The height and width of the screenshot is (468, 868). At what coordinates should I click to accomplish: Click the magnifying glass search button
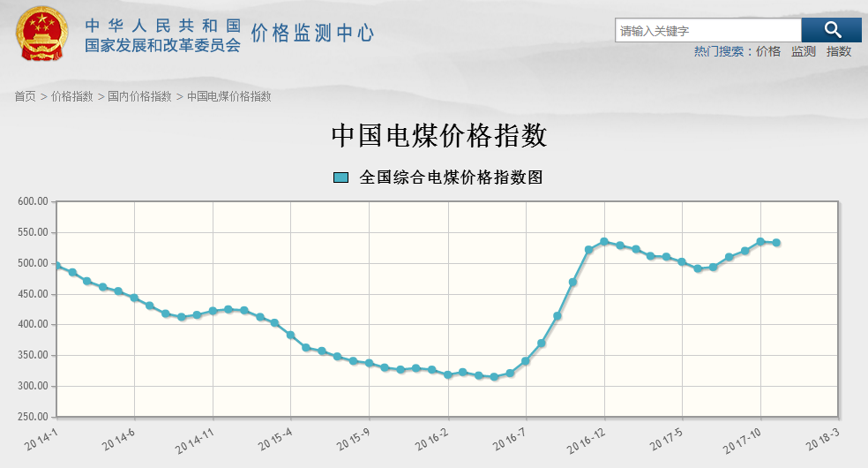[x=831, y=30]
